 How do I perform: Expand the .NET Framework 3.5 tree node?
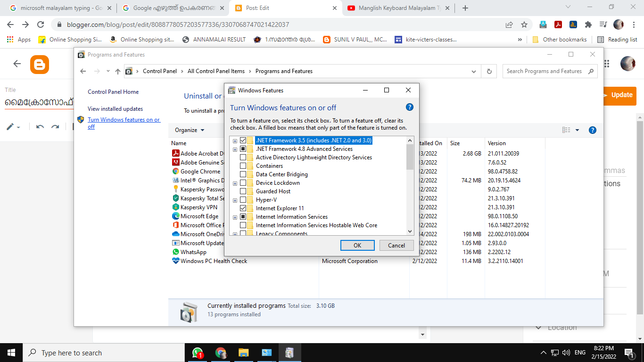coord(235,141)
